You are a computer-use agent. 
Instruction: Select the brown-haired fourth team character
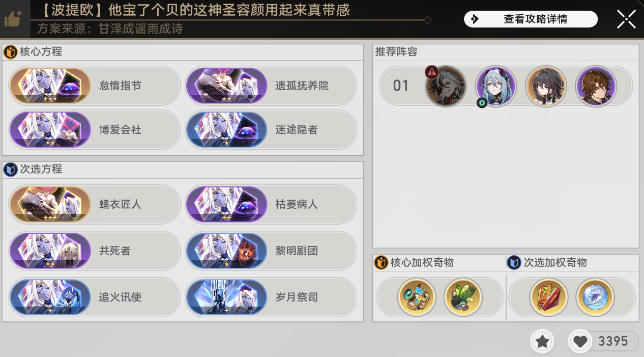coord(596,86)
